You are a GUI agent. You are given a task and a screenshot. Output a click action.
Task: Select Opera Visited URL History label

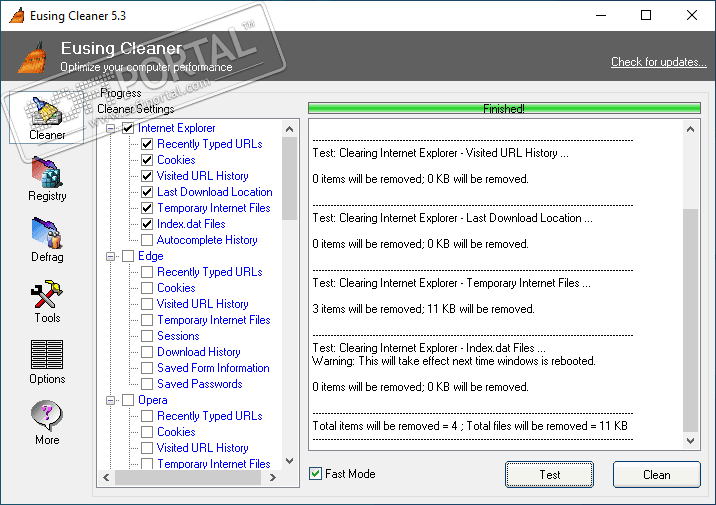click(x=203, y=448)
